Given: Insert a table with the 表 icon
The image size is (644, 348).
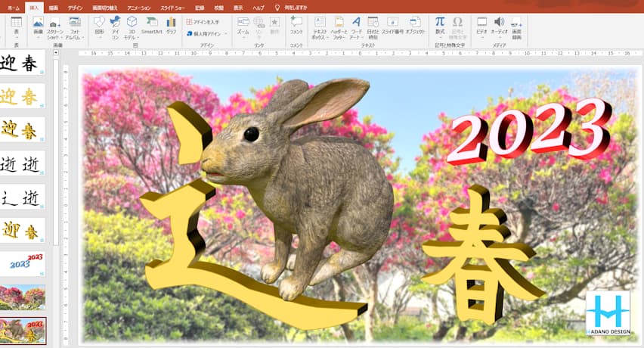Looking at the screenshot, I should tap(17, 22).
